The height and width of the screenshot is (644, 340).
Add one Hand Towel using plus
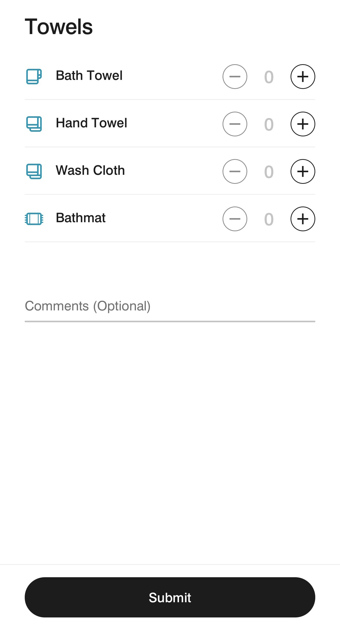click(303, 124)
